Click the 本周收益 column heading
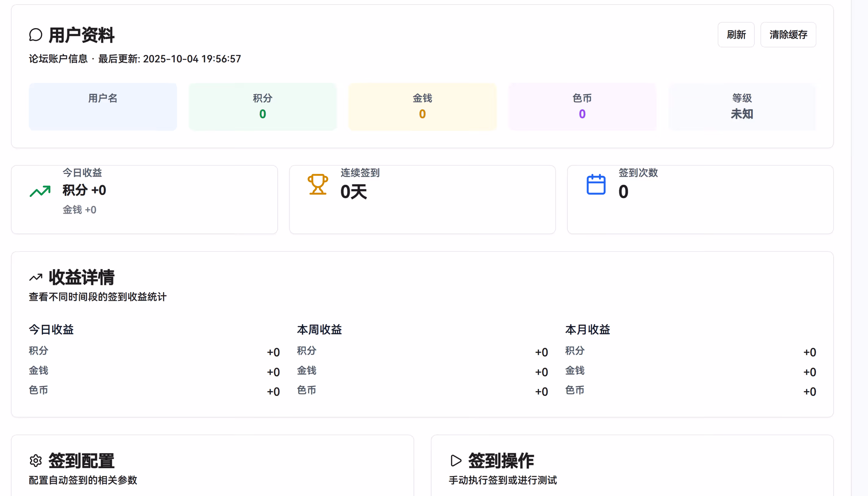Screen dimensions: 868x496 point(319,329)
